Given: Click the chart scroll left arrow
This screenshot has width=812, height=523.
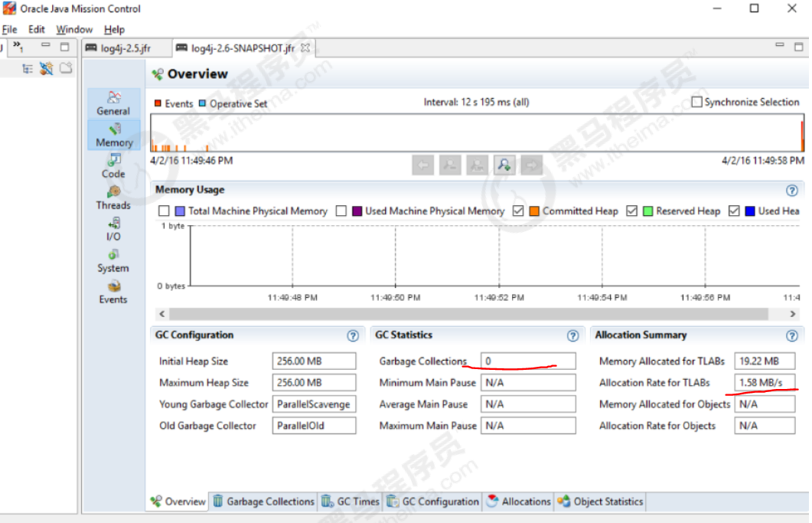Looking at the screenshot, I should pos(162,314).
